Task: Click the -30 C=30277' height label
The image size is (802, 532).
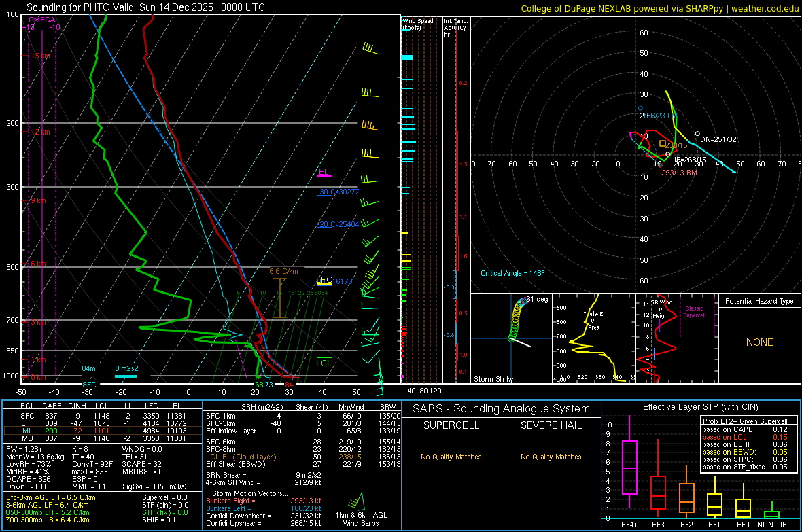Action: point(338,192)
